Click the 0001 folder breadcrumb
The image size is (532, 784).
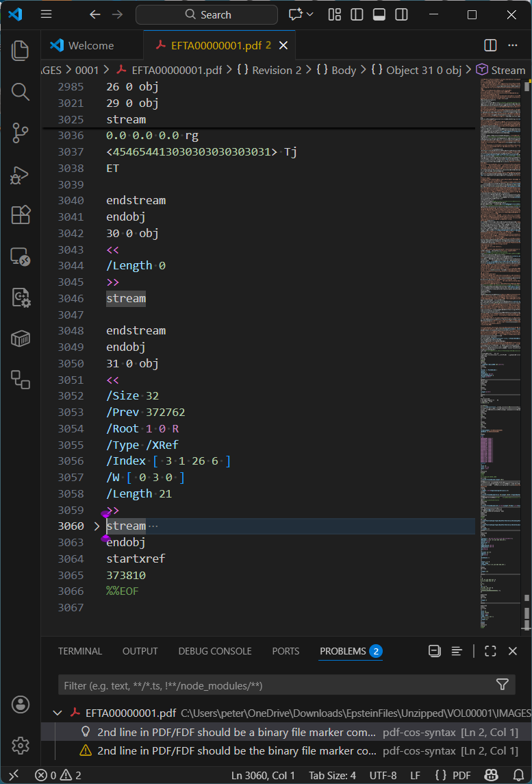tap(87, 71)
